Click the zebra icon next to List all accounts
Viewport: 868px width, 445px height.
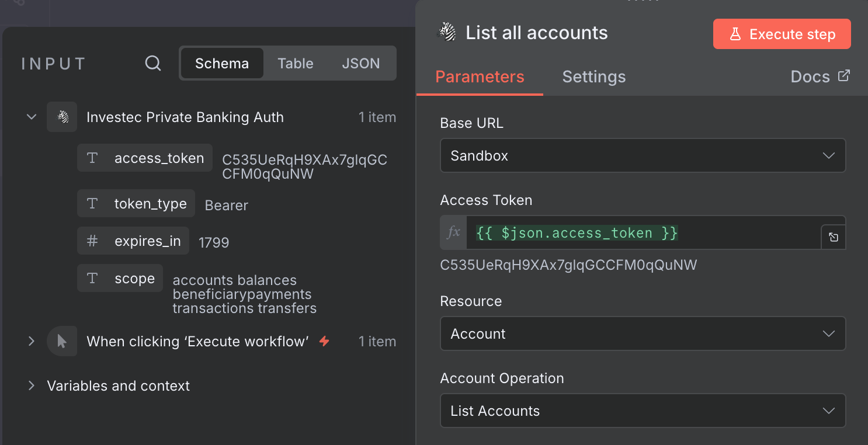[x=447, y=33]
